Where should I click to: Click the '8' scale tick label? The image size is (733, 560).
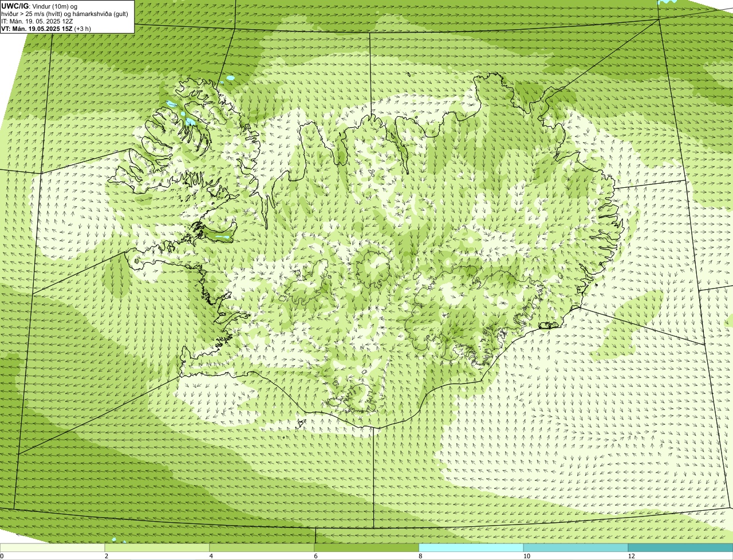(420, 556)
